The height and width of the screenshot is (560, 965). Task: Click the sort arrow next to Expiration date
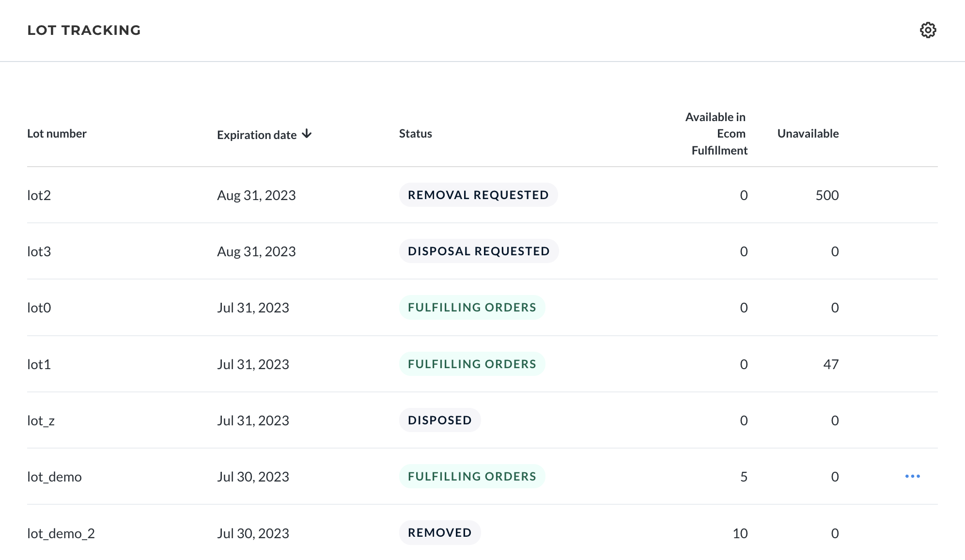tap(307, 134)
